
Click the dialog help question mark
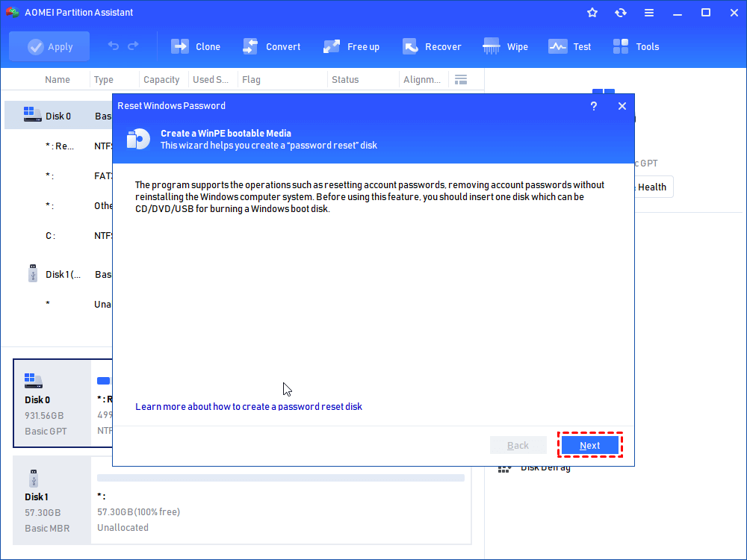coord(594,106)
